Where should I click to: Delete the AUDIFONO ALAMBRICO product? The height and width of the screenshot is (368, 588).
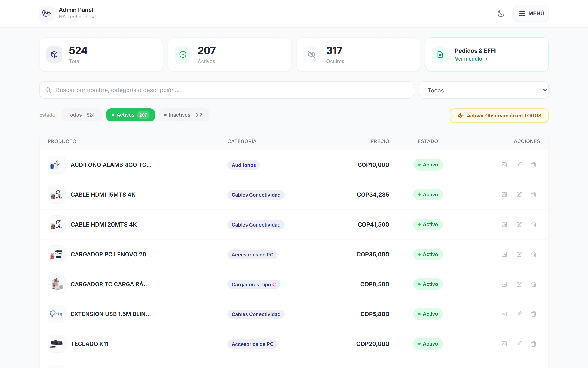pos(533,165)
